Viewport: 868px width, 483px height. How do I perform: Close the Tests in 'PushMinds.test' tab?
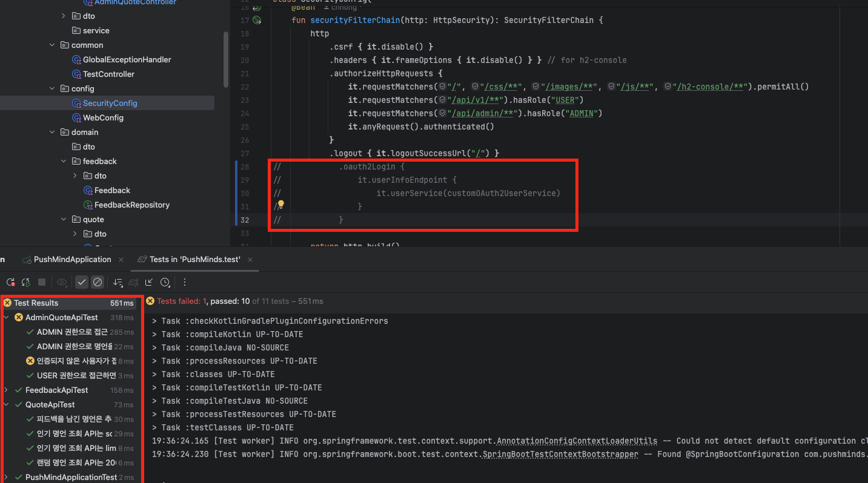(x=250, y=259)
